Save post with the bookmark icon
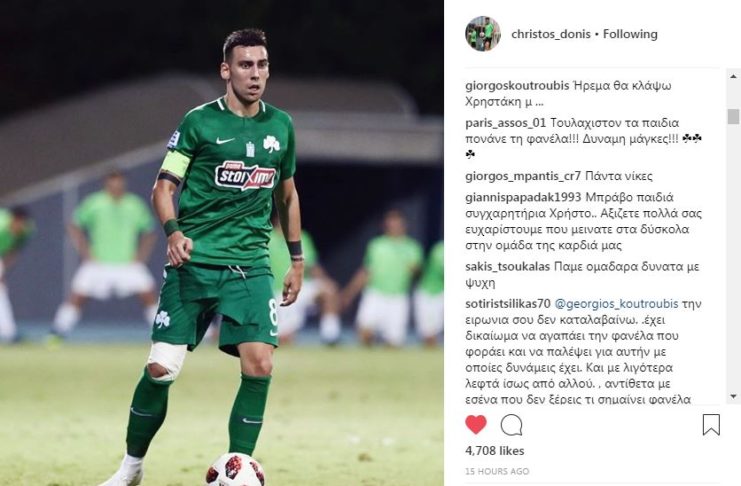The width and height of the screenshot is (741, 486). (x=711, y=425)
